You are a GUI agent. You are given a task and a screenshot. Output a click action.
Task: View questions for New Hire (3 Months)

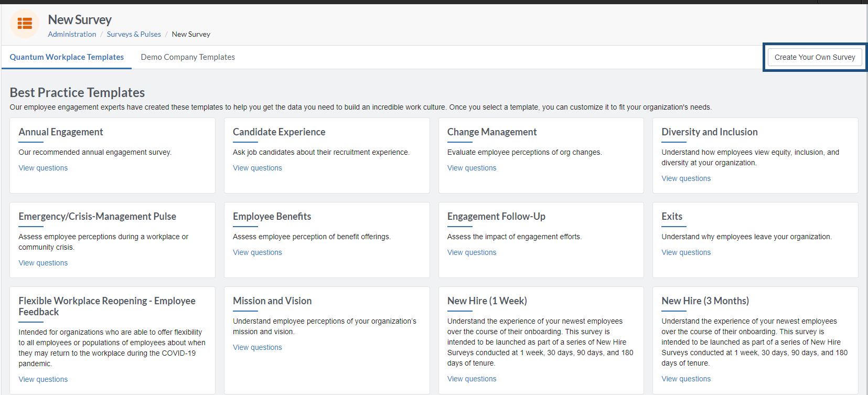tap(686, 379)
